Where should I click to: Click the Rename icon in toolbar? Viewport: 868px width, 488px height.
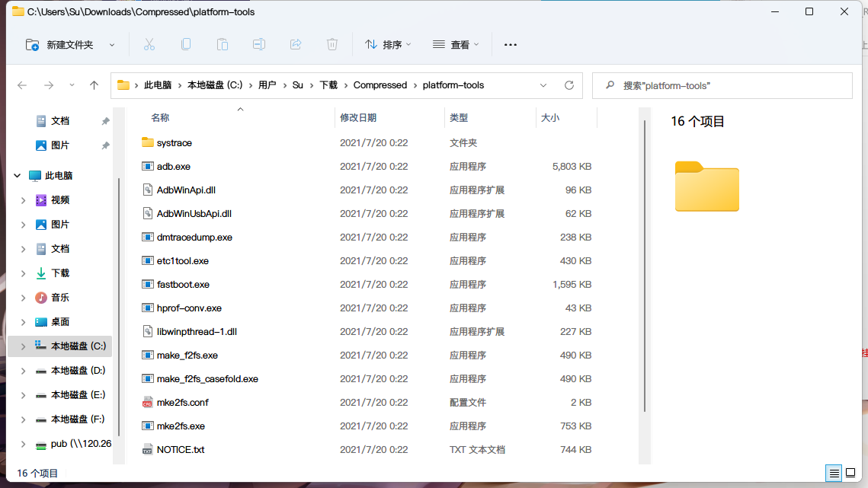(x=259, y=44)
